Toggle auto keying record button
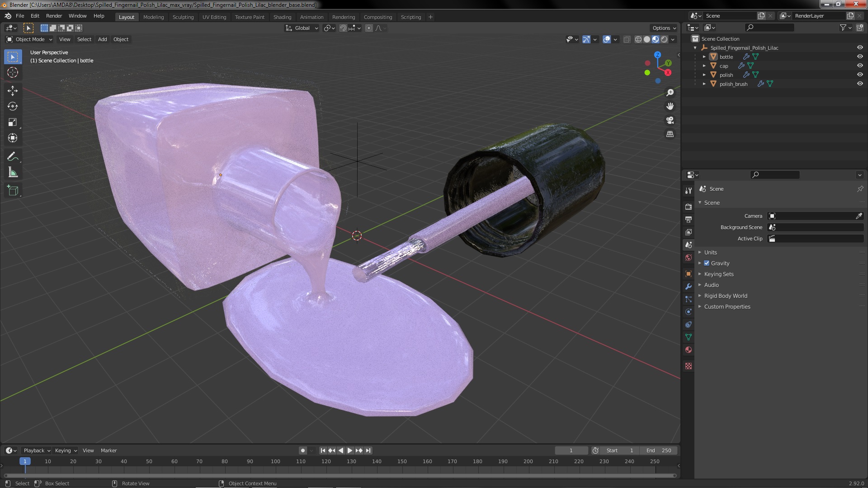Screen dimensions: 868x488 coord(303,450)
